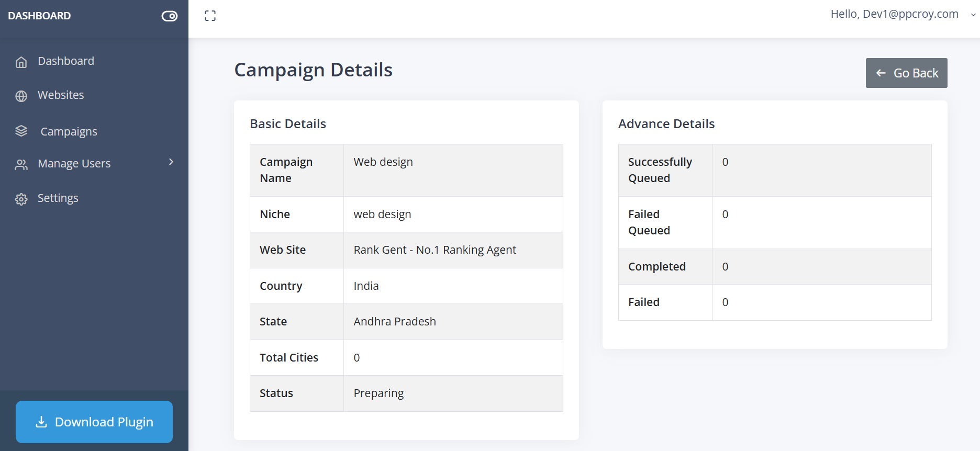
Task: Click the left arrow icon in Go Back
Action: click(881, 73)
